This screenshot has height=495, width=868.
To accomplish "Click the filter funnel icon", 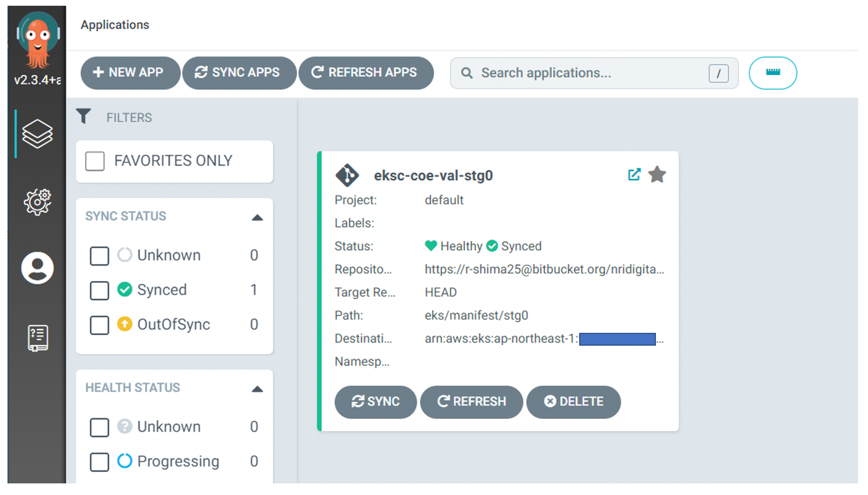I will point(84,116).
